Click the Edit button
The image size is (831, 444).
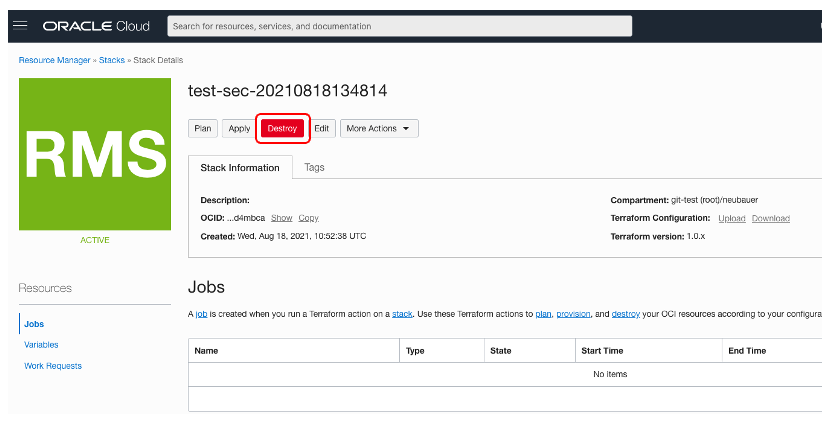pos(322,128)
